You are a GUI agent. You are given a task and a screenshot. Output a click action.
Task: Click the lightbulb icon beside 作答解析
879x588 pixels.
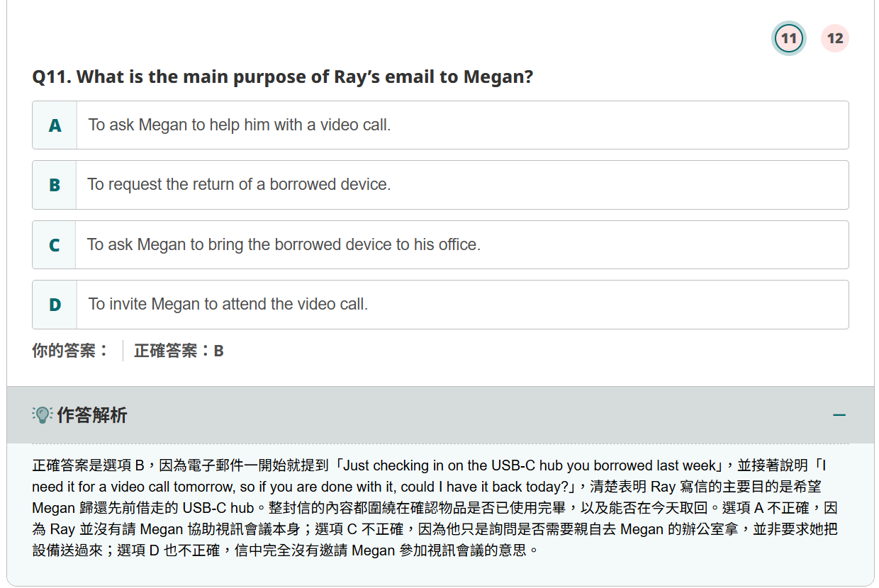point(43,415)
